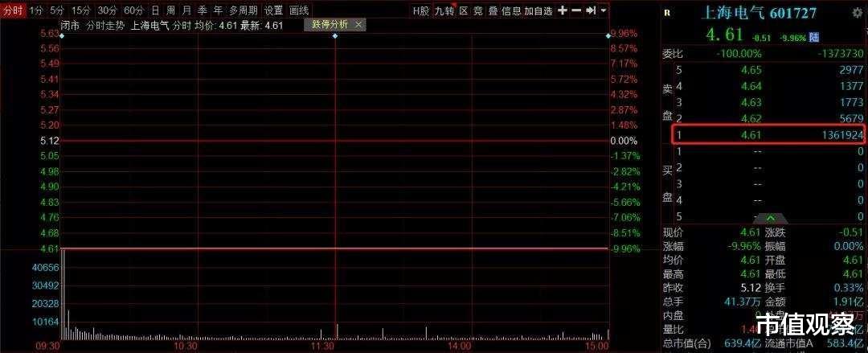
Task: Toggle the 竞 call auction button
Action: [477, 10]
